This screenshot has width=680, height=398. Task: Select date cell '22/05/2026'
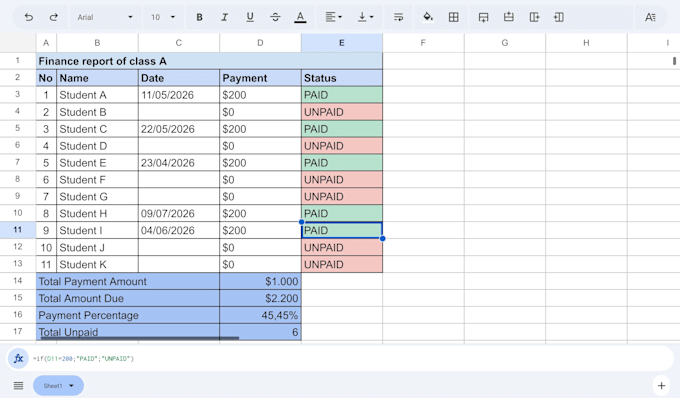pyautogui.click(x=179, y=129)
